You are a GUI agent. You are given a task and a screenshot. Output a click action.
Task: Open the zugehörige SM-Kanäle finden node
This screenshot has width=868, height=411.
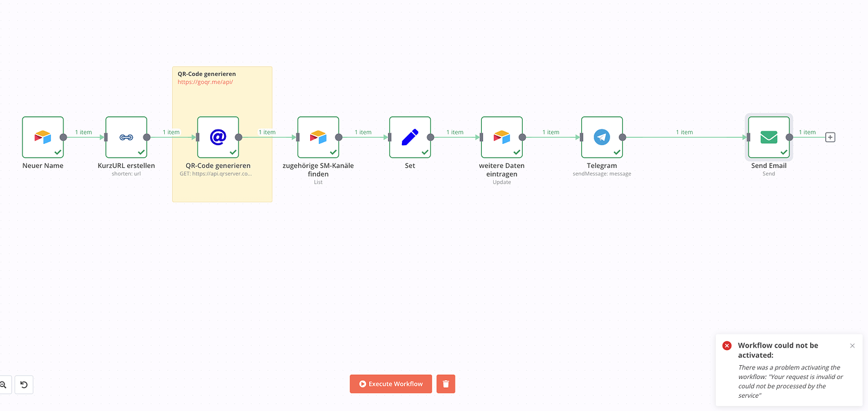pyautogui.click(x=318, y=137)
